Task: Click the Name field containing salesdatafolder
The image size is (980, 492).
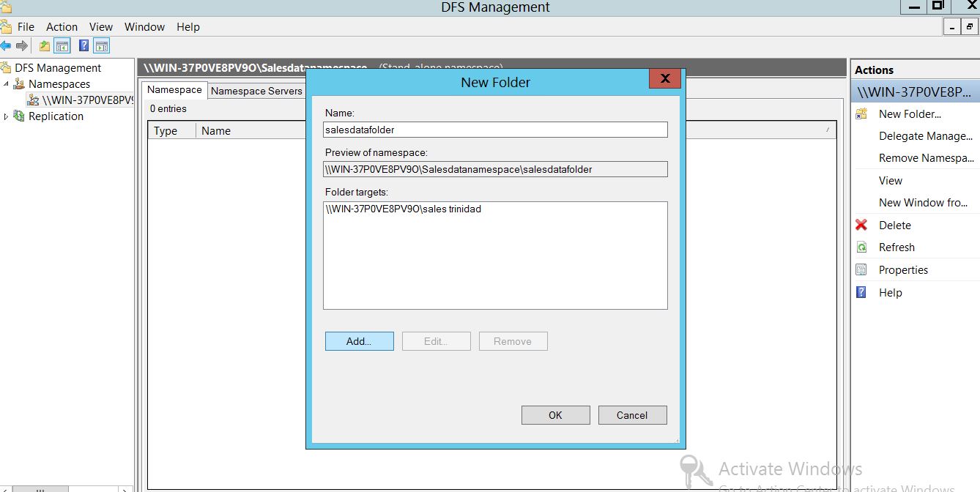Action: coord(495,130)
